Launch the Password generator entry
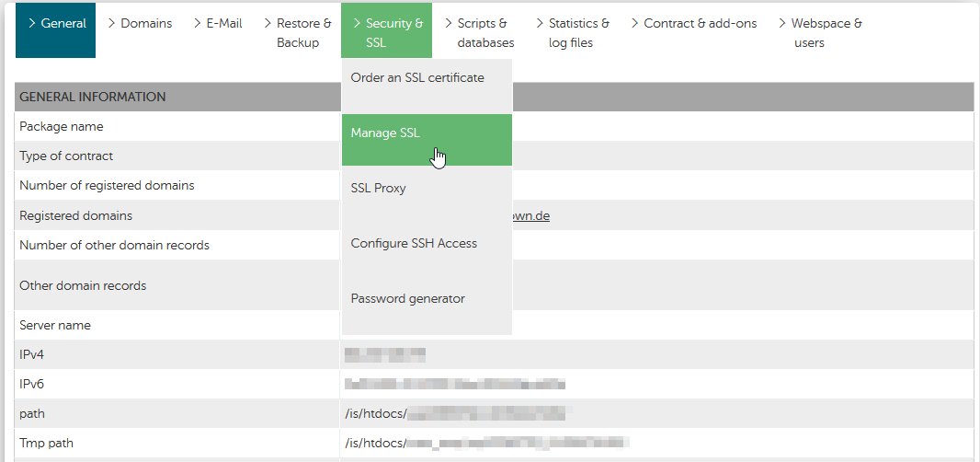 pyautogui.click(x=427, y=298)
